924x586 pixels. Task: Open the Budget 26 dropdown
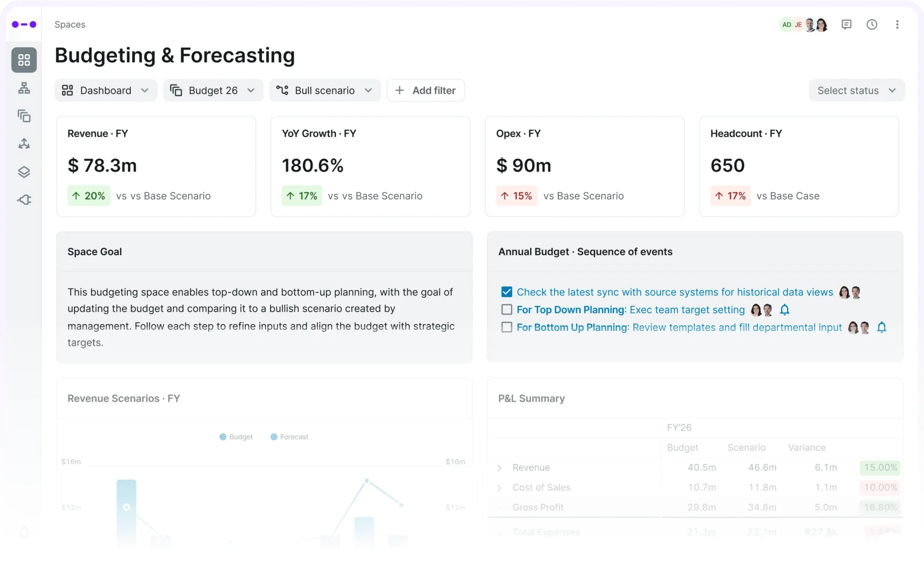213,90
